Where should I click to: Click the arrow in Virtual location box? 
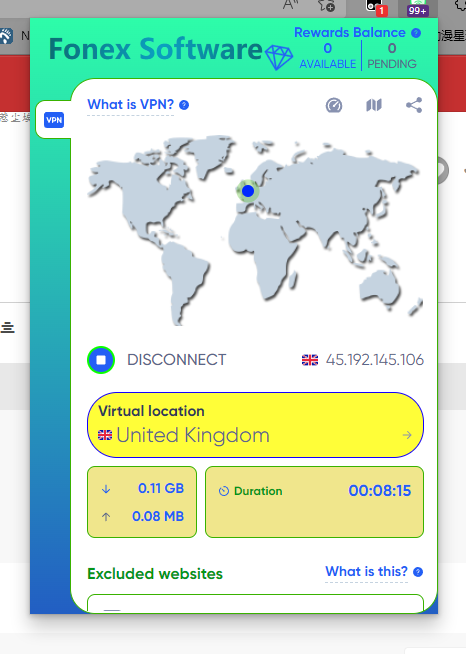(x=407, y=435)
